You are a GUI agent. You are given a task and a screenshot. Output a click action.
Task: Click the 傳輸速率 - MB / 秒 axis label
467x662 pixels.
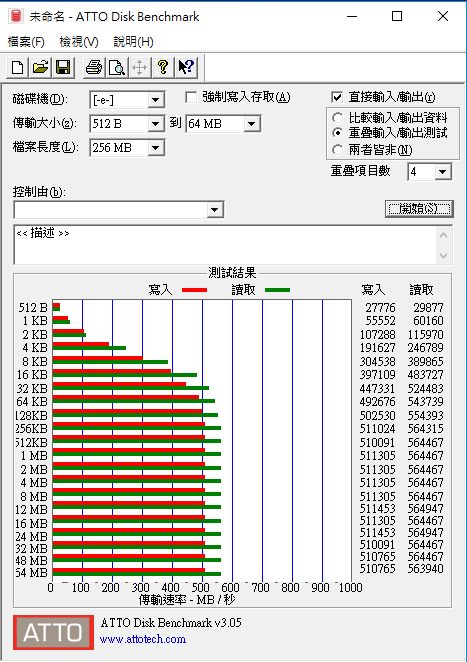pyautogui.click(x=186, y=600)
